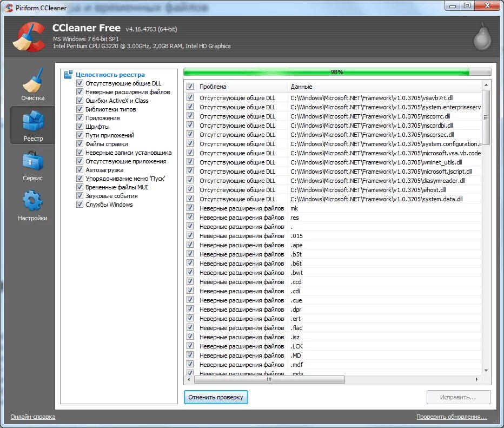504x428 pixels.
Task: Select the .015 extension row
Action: [333, 236]
